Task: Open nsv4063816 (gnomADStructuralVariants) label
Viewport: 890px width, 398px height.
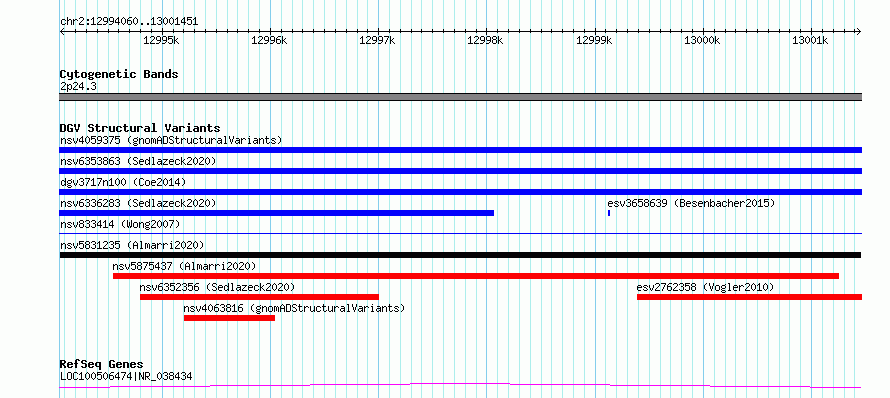Action: [294, 308]
